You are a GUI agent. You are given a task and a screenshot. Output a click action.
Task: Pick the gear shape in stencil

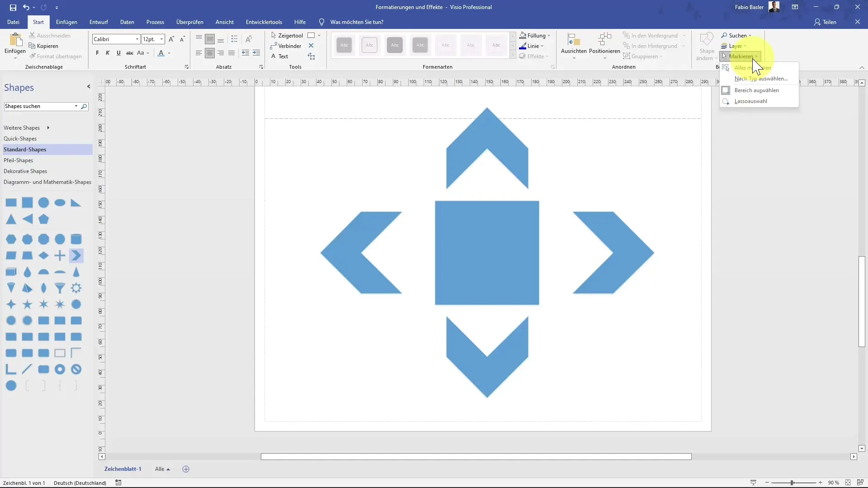point(76,288)
